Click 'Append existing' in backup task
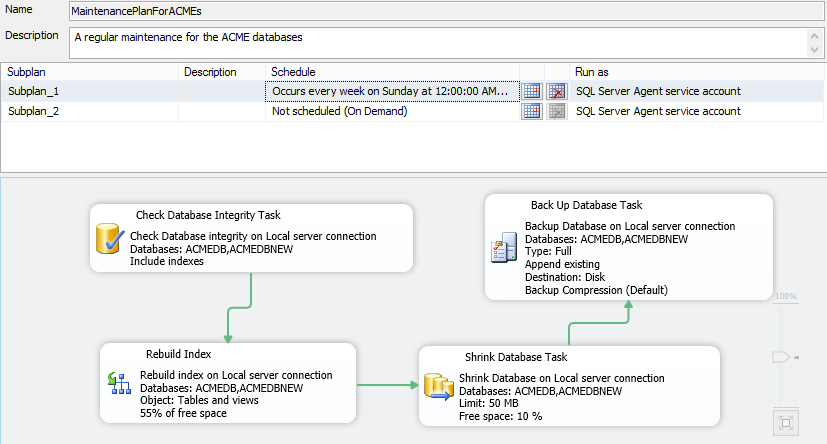 coord(562,264)
